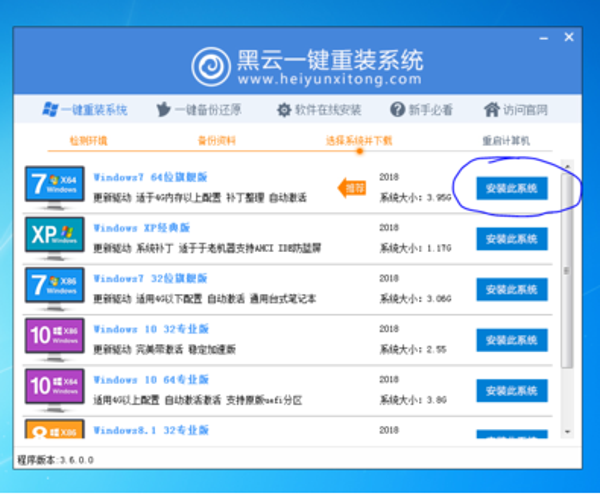Close the 黑云一键重装系统 window

tap(569, 37)
